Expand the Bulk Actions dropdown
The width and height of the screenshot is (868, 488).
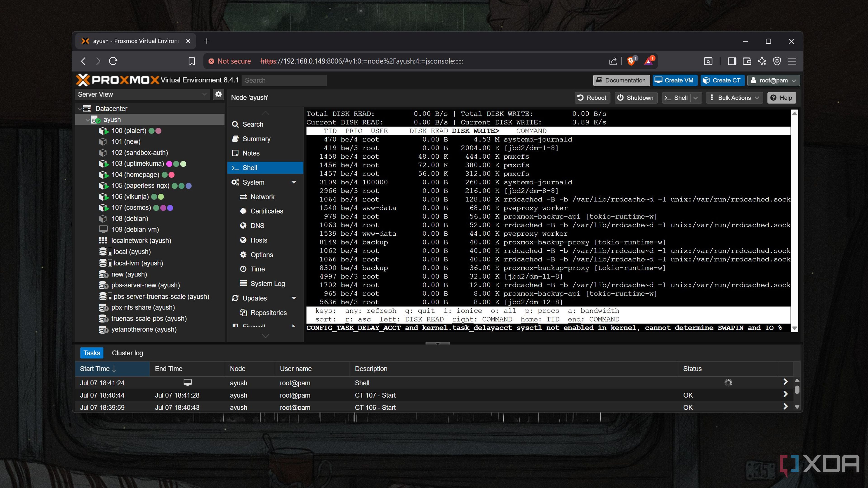coord(734,98)
